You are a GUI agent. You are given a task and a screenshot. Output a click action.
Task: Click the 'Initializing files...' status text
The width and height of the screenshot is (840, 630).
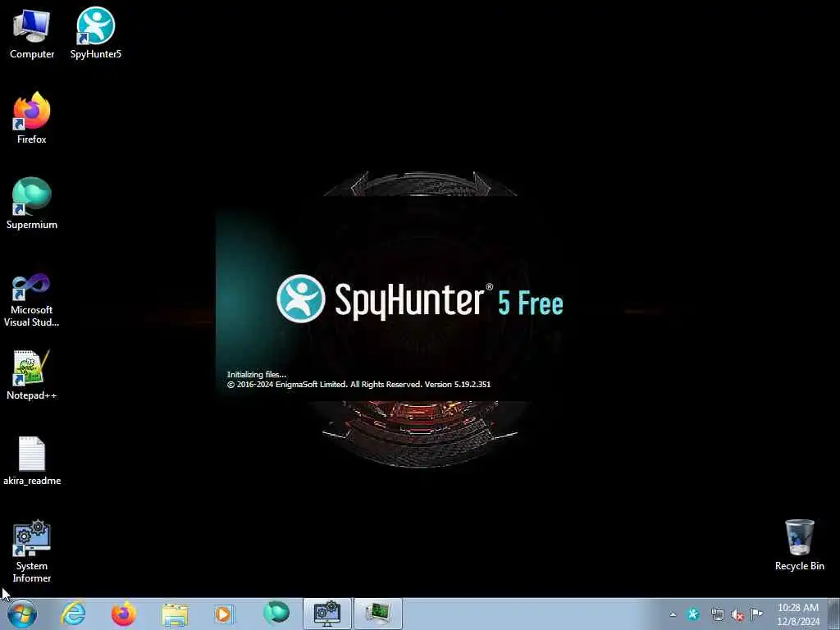point(257,374)
